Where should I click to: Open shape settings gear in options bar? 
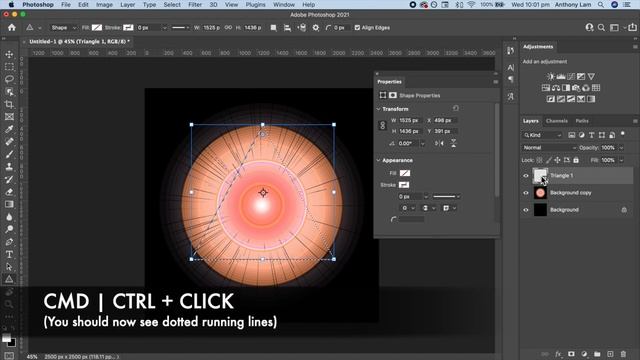pos(316,28)
